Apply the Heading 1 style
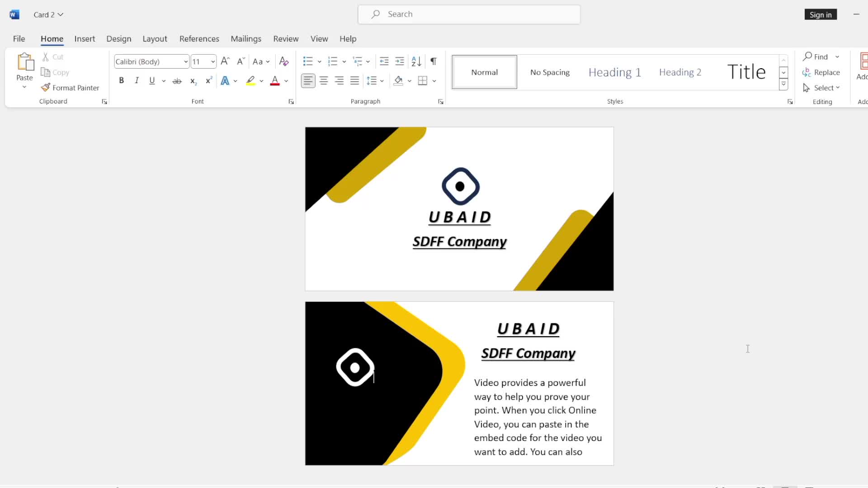Image resolution: width=868 pixels, height=488 pixels. click(615, 72)
